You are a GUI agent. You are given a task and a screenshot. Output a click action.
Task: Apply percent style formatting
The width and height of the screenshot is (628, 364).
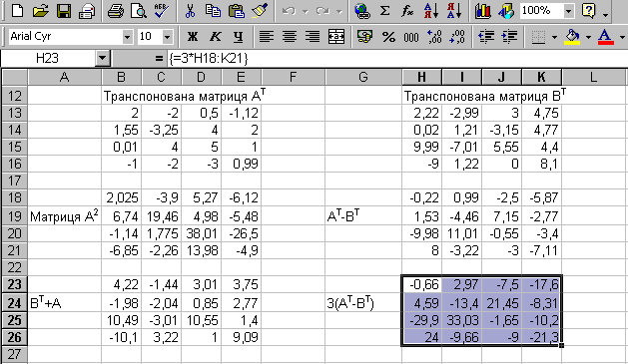point(388,37)
